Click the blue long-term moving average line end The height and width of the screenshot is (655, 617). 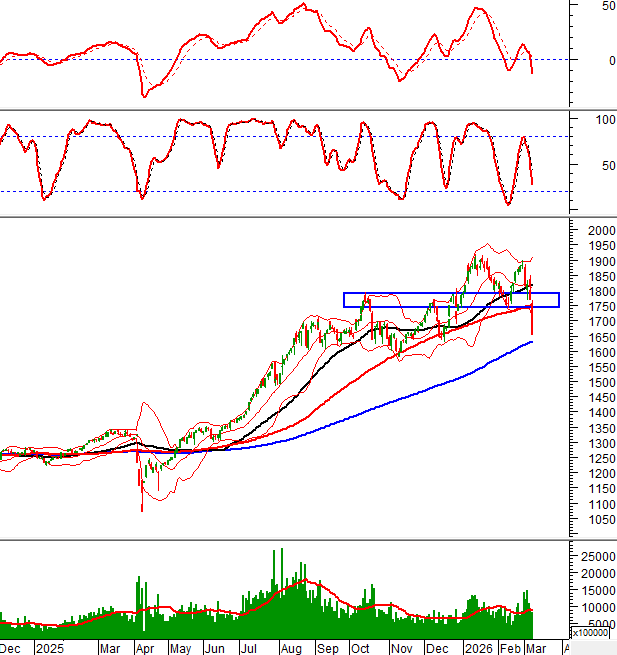pyautogui.click(x=531, y=342)
